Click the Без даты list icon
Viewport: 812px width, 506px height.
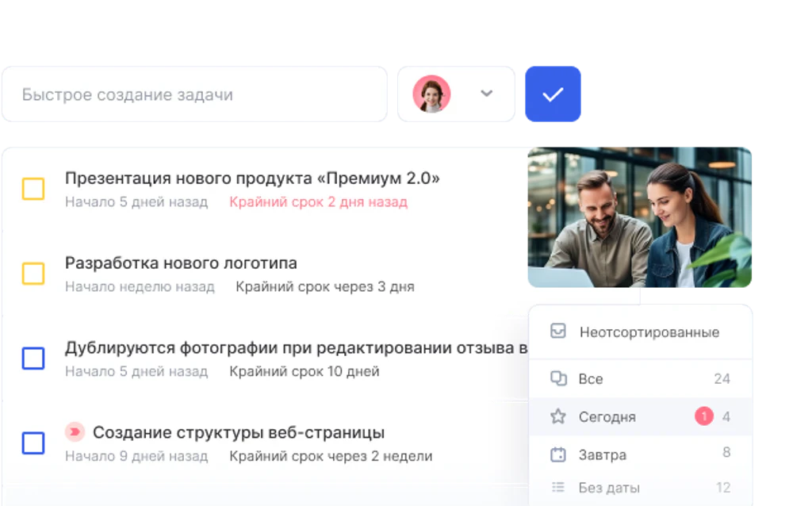pyautogui.click(x=558, y=487)
